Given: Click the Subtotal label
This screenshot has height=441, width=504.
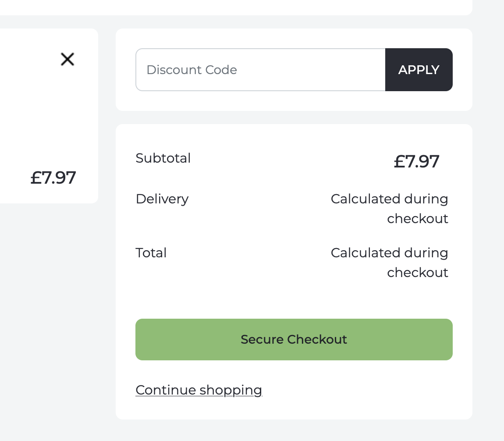Looking at the screenshot, I should [x=163, y=158].
